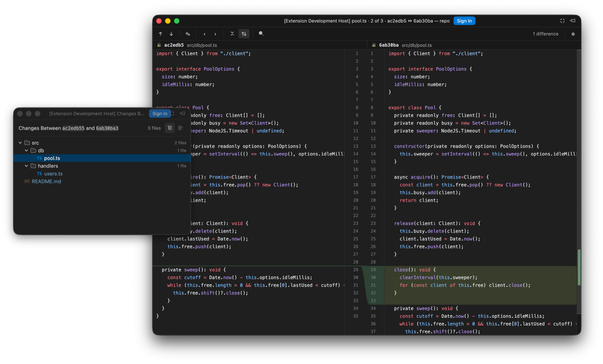Click the '1 difference' counter text
Viewport: 603px width, 364px height.
[x=545, y=34]
